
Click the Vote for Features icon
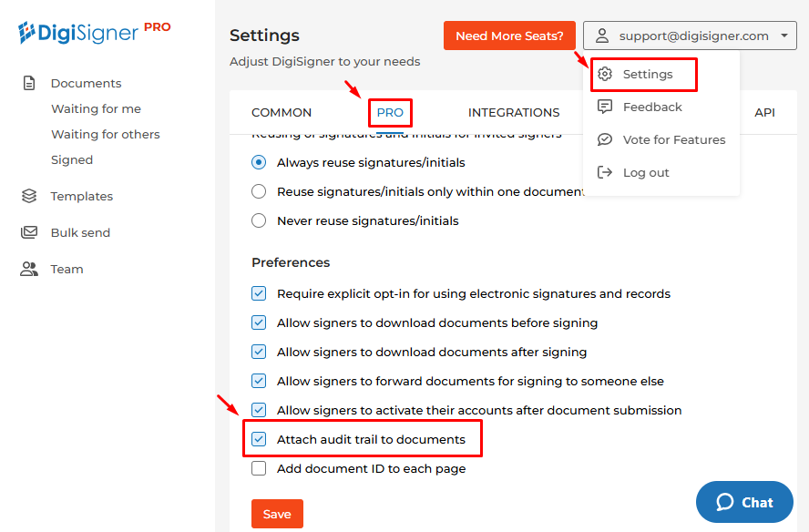(605, 139)
